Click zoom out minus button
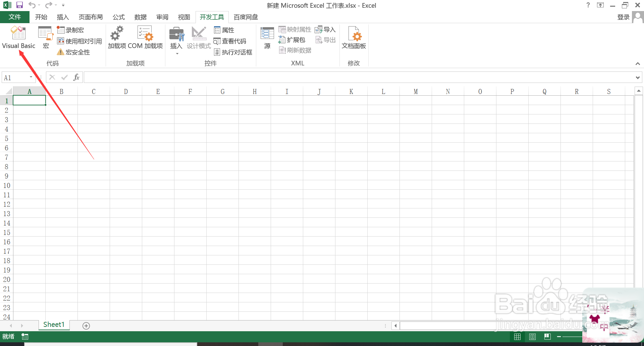 [559, 337]
